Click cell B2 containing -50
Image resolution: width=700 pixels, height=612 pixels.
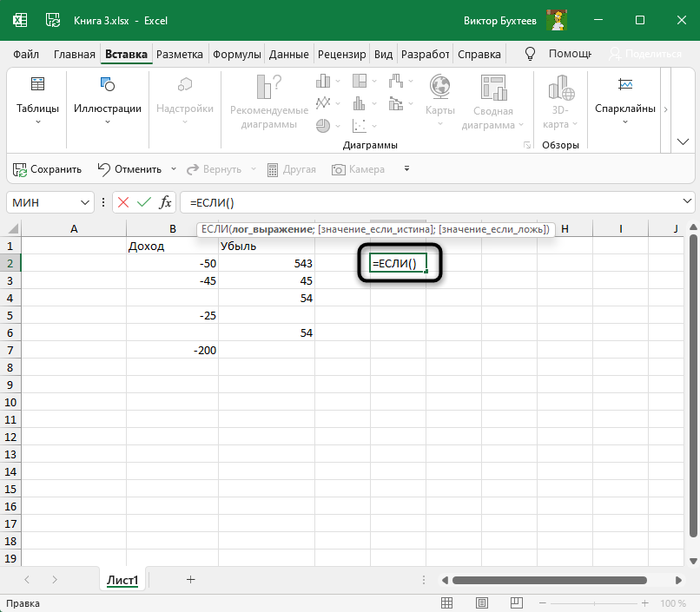tap(172, 263)
